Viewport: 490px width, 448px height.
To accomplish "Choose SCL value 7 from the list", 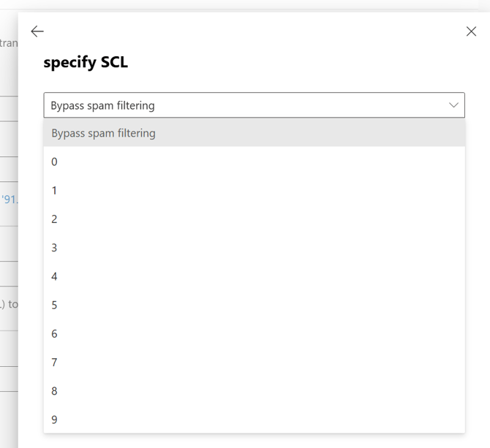I will click(x=54, y=362).
